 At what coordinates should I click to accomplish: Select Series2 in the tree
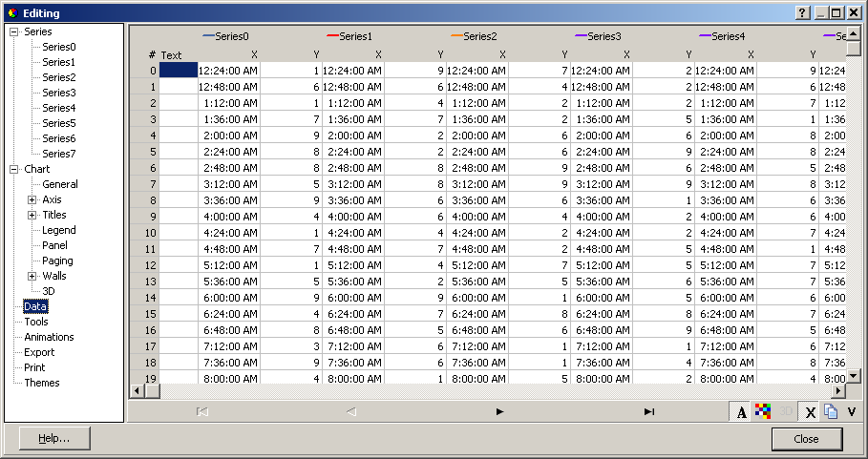pos(58,77)
